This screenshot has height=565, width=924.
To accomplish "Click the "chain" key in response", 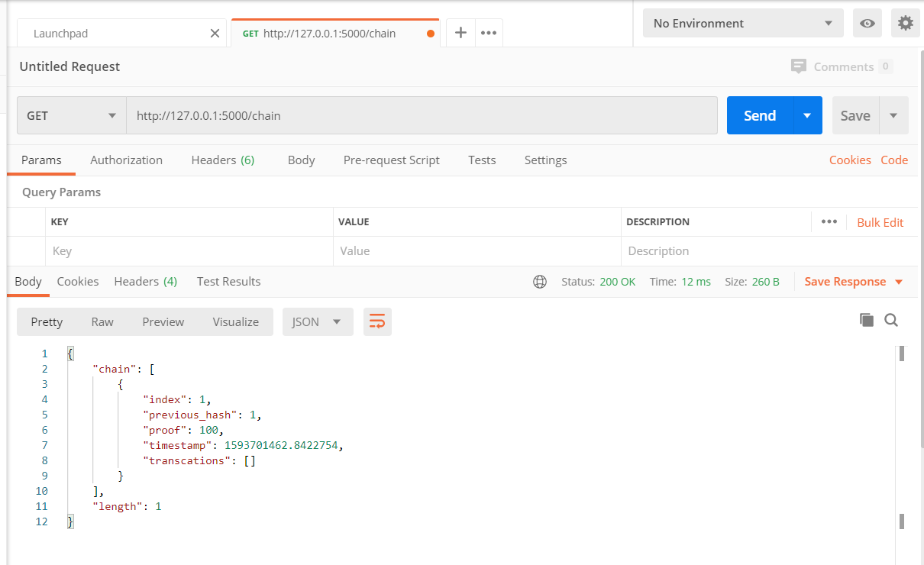I will pyautogui.click(x=115, y=369).
